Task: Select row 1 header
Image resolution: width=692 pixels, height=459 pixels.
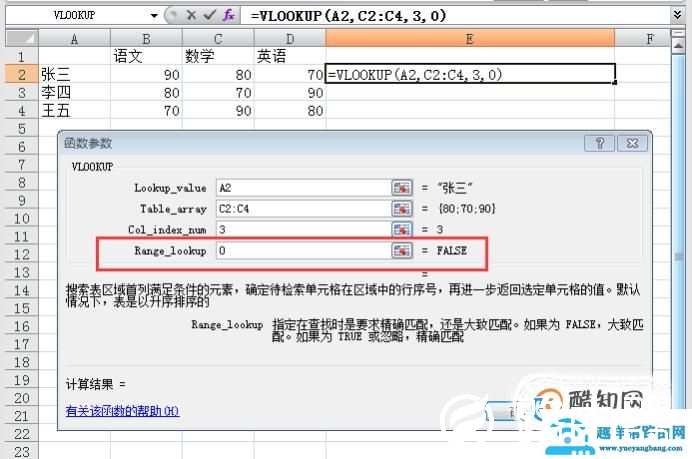Action: [22, 56]
